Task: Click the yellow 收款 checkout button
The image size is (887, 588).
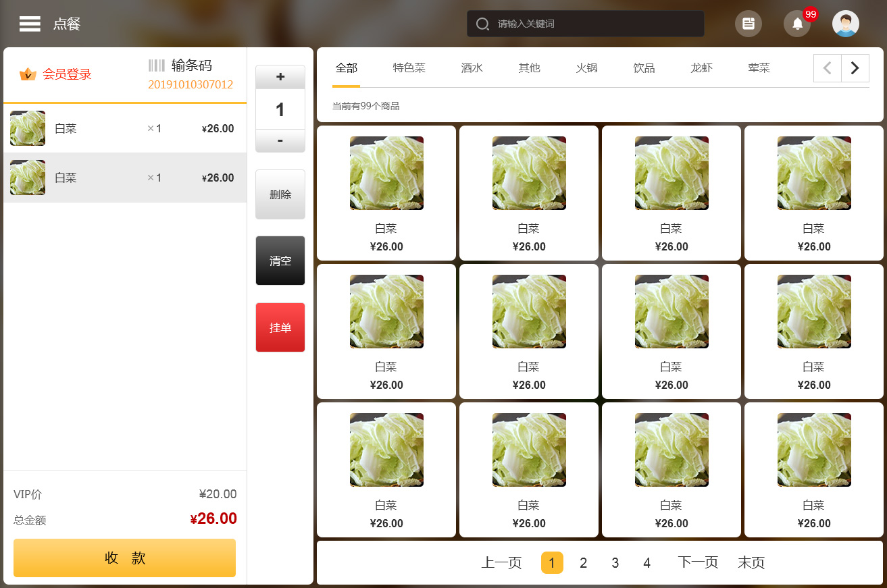Action: pos(125,558)
